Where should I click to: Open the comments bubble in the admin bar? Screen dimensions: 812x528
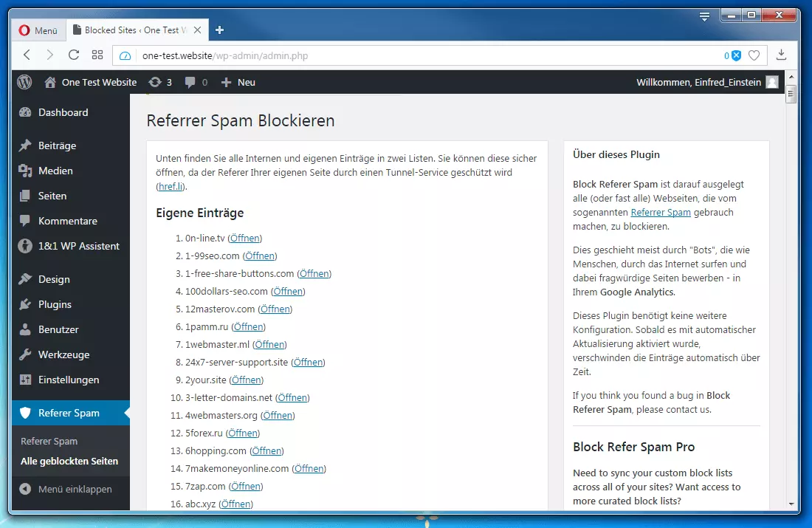196,82
